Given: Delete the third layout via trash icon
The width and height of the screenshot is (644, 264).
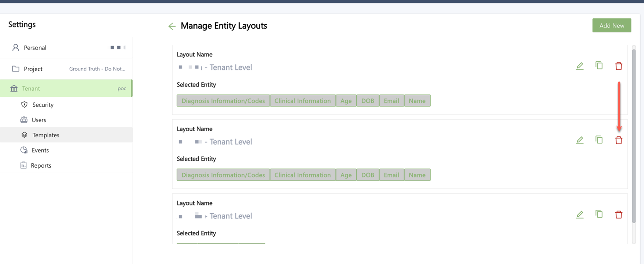Looking at the screenshot, I should (618, 214).
